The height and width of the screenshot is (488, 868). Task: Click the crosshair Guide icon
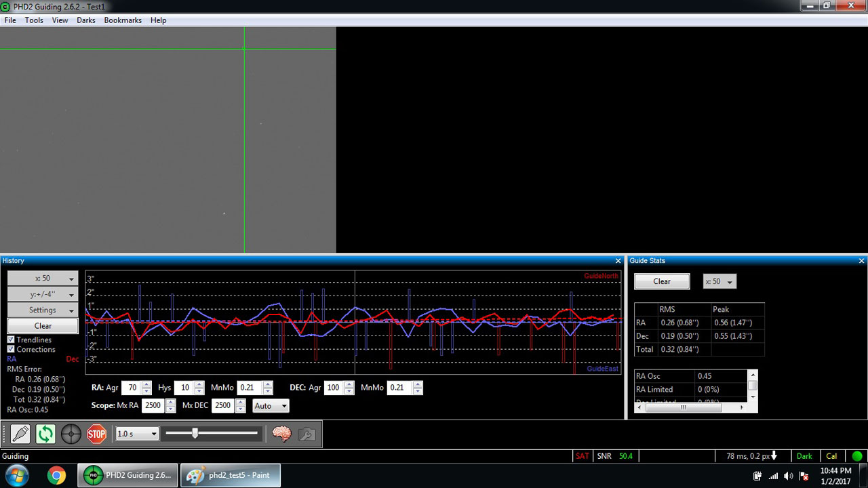(71, 434)
